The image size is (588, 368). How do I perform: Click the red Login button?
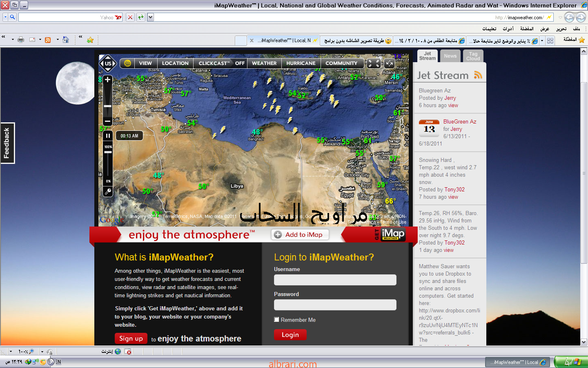(x=290, y=334)
